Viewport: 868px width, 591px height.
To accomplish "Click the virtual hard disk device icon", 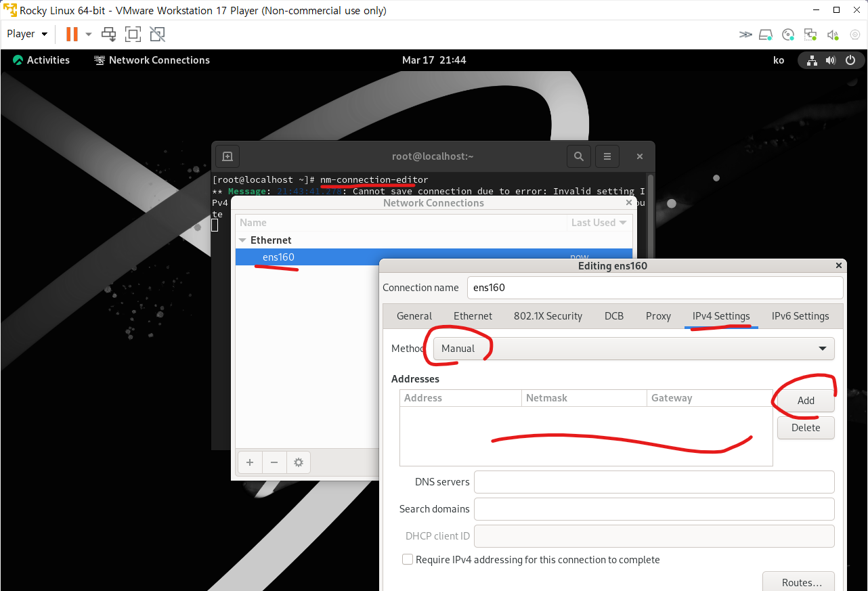I will tap(766, 34).
